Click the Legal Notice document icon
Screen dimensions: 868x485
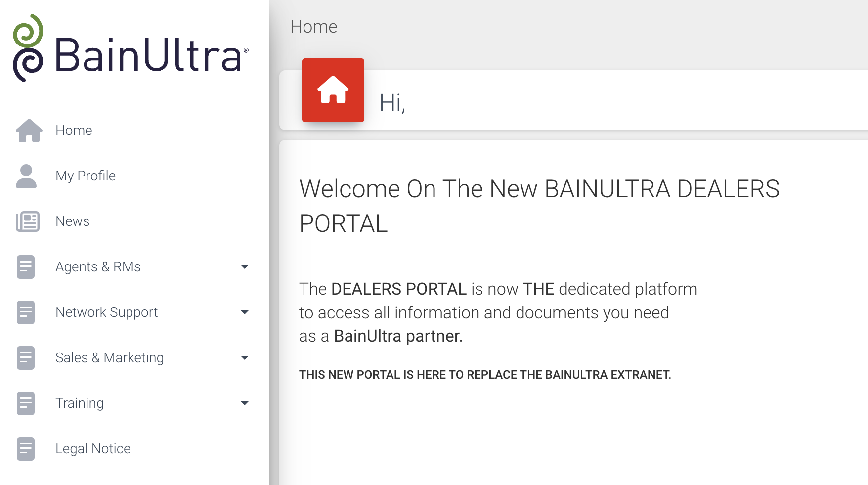coord(26,449)
